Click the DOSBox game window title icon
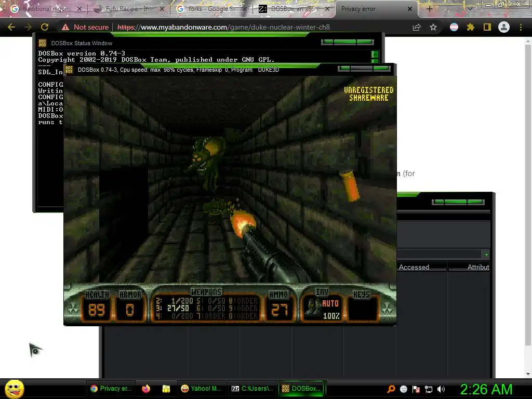The height and width of the screenshot is (399, 532). [x=69, y=70]
